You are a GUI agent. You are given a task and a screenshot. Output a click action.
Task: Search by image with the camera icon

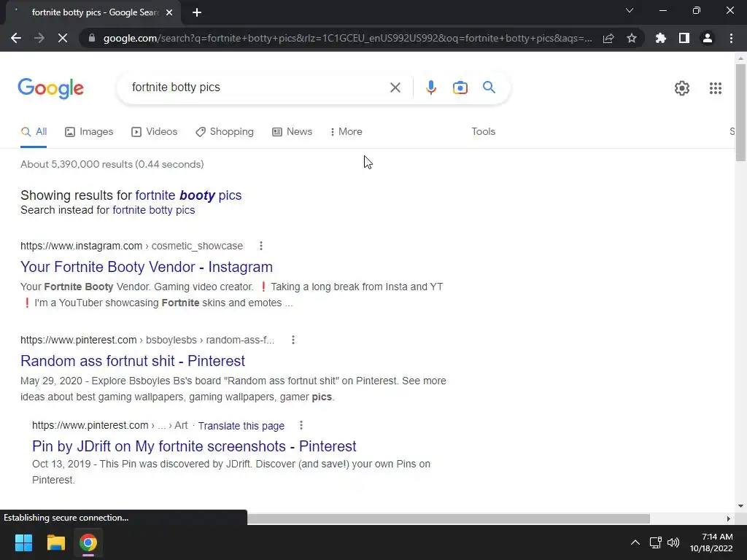click(460, 87)
